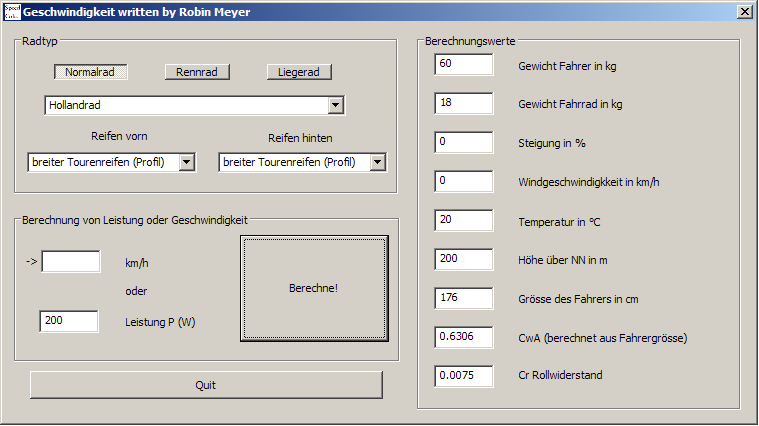Expand the Reifen vorn tire dropdown

pos(186,163)
